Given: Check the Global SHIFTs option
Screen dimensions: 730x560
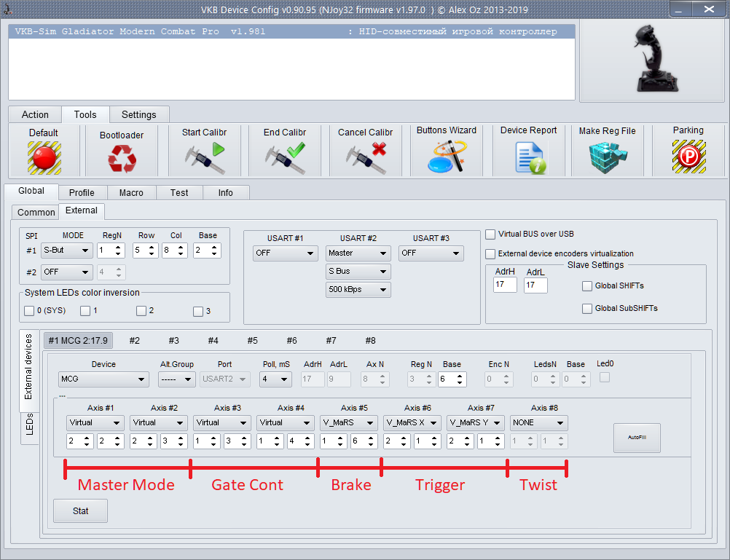Looking at the screenshot, I should point(587,286).
